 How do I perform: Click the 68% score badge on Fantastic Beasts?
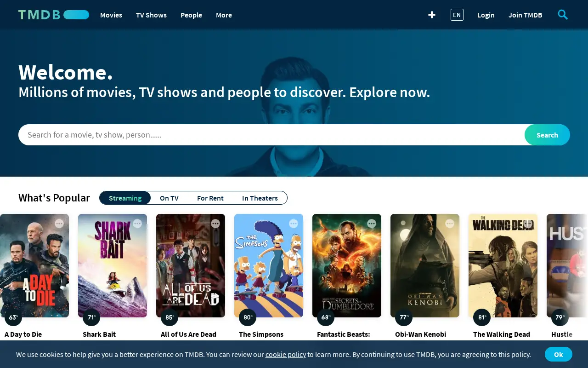[x=326, y=317]
